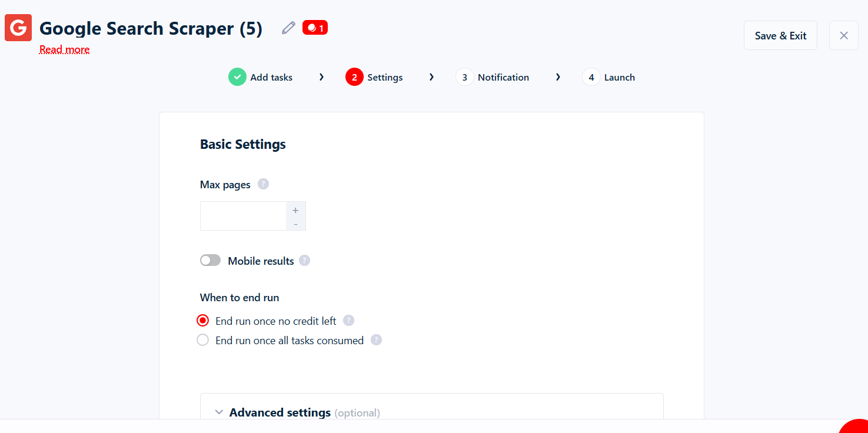This screenshot has width=868, height=433.
Task: Collapse the Advanced settings section
Action: coord(219,412)
